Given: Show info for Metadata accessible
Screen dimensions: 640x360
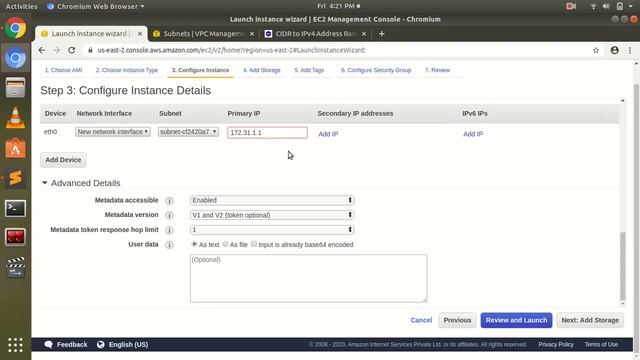Looking at the screenshot, I should [169, 200].
